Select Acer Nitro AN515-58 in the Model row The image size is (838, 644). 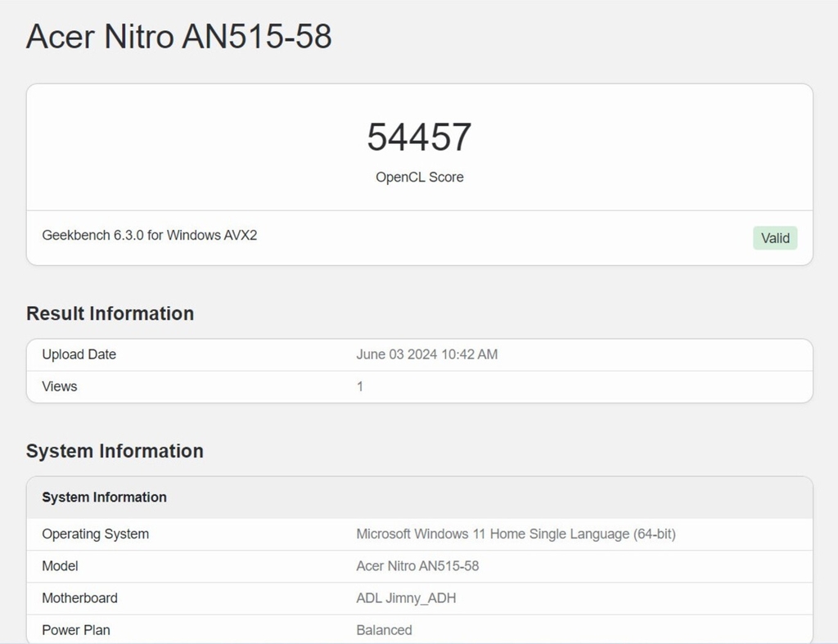[x=417, y=566]
